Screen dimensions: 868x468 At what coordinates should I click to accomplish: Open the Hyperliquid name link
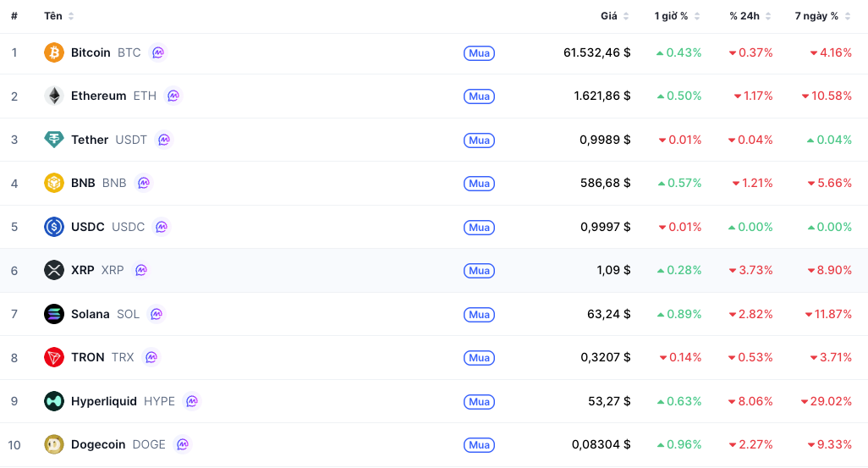coord(103,401)
